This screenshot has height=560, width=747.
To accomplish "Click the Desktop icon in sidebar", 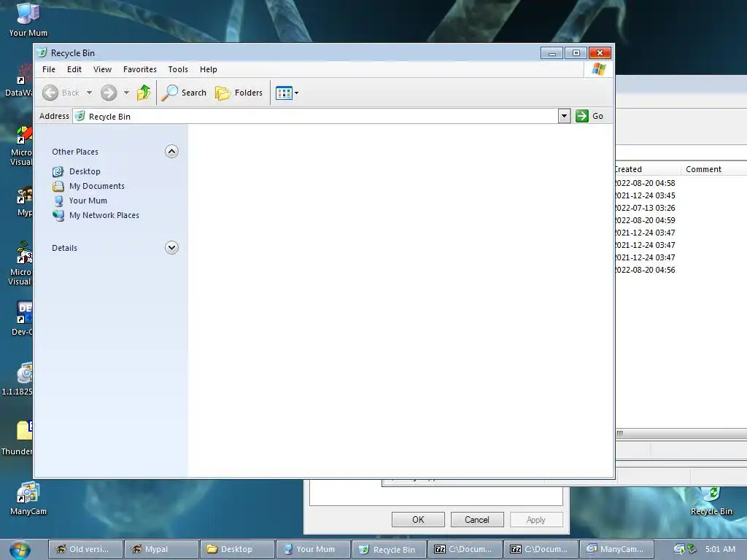I will click(58, 171).
